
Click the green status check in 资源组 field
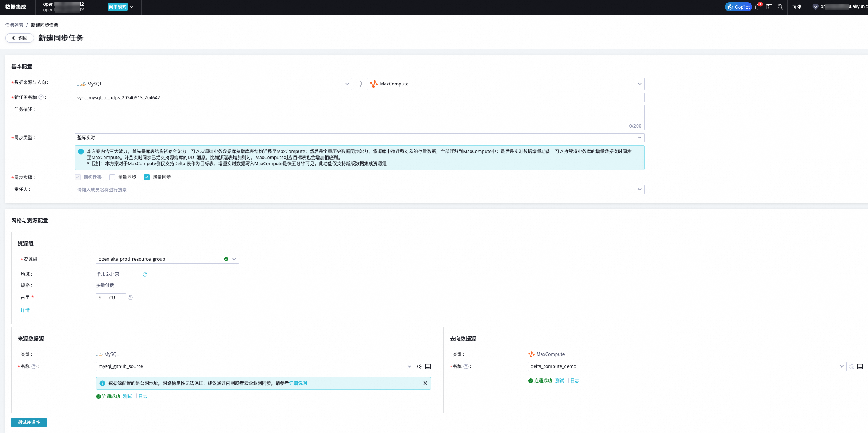click(226, 259)
